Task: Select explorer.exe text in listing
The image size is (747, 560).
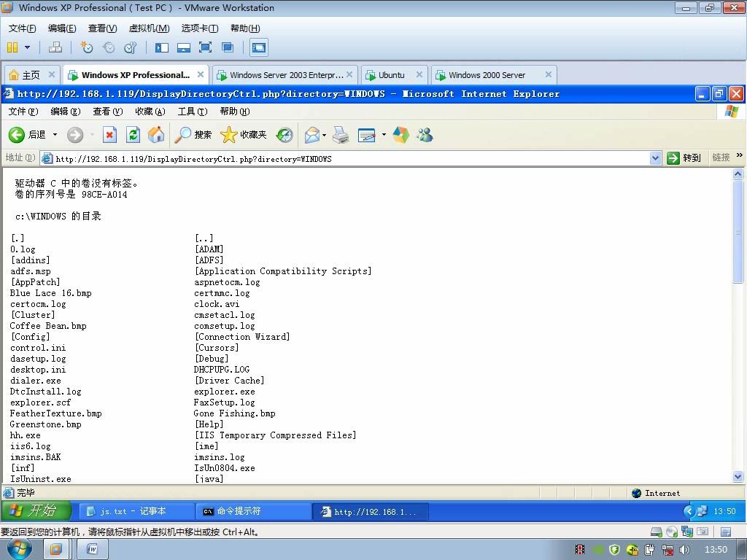Action: point(225,392)
